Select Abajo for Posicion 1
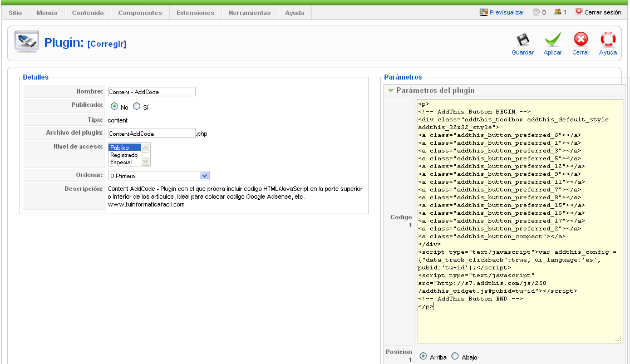This screenshot has height=364, width=630. [x=455, y=356]
